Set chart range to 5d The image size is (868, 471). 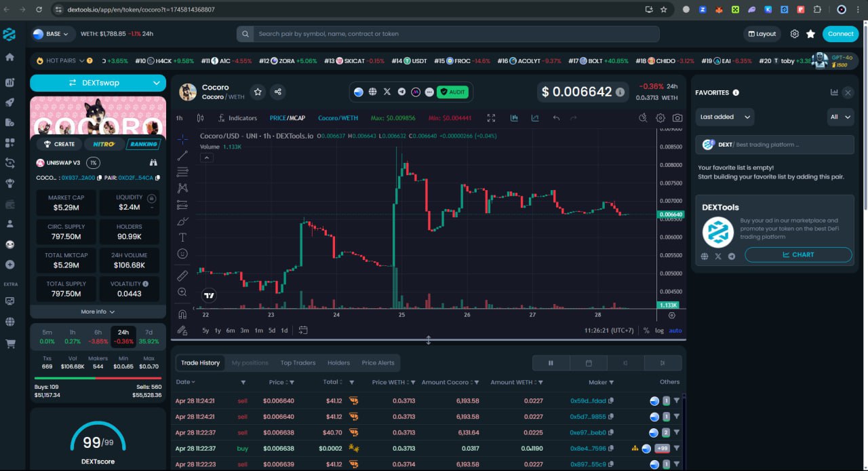coord(272,331)
